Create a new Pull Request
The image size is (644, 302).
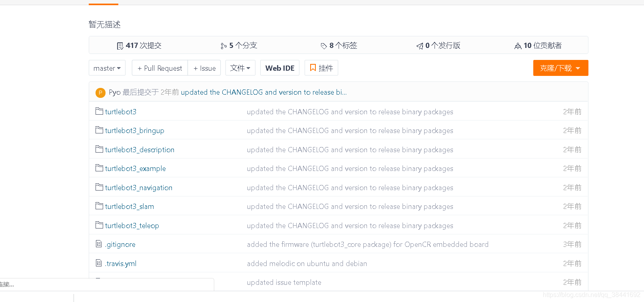point(160,68)
